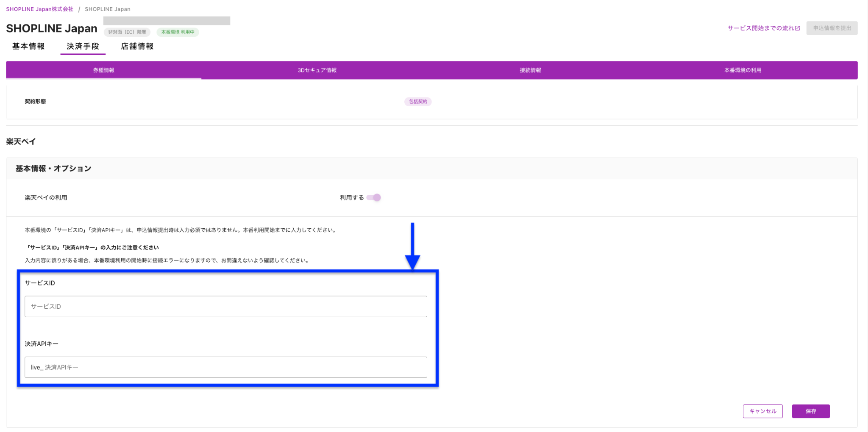Open the SHOPLINE Japan株式会社 breadcrumb link
868x432 pixels.
(39, 9)
